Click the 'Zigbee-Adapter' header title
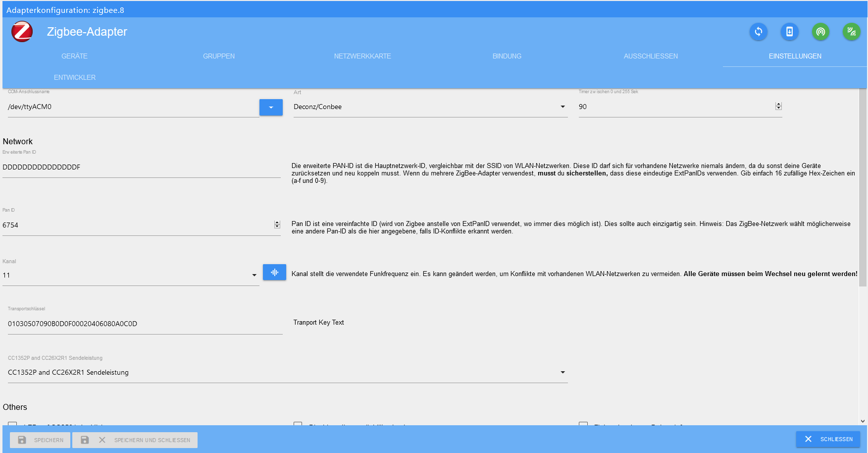Screen dimensions: 868x453 pyautogui.click(x=87, y=32)
